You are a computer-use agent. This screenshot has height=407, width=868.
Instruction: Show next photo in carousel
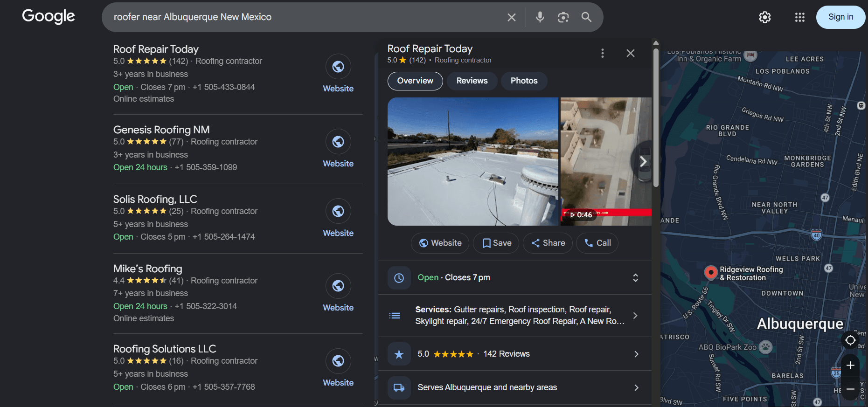(643, 161)
